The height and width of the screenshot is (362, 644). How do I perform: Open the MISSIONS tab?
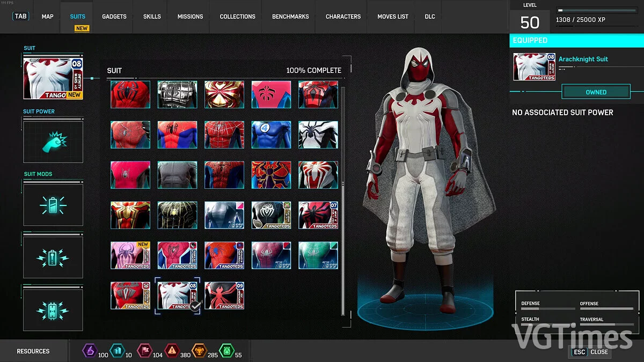click(x=191, y=17)
